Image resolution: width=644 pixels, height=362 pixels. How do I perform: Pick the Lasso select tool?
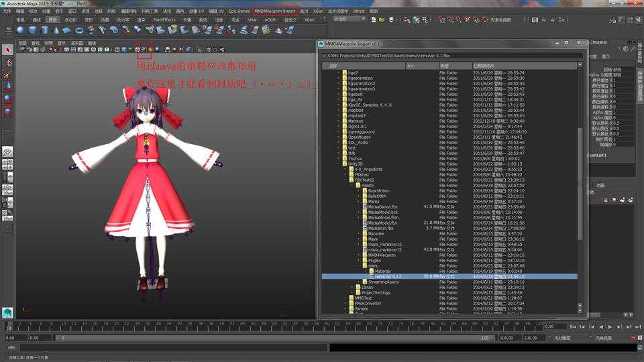[x=7, y=63]
